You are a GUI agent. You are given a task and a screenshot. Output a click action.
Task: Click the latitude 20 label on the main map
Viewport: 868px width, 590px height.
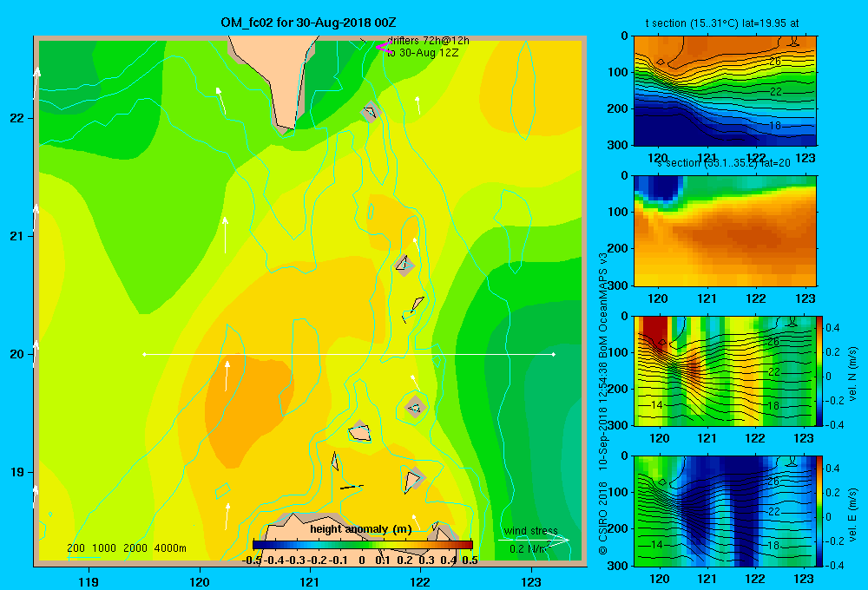[17, 354]
